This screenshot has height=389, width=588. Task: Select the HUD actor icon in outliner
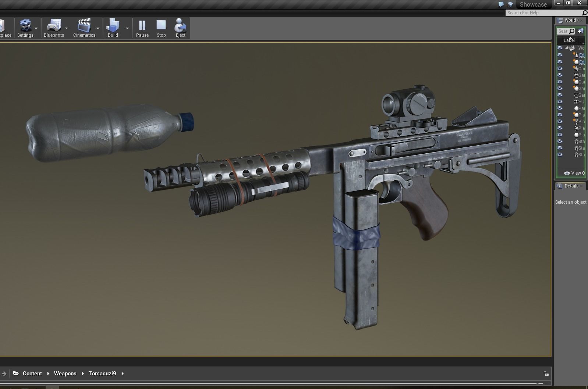point(576,102)
